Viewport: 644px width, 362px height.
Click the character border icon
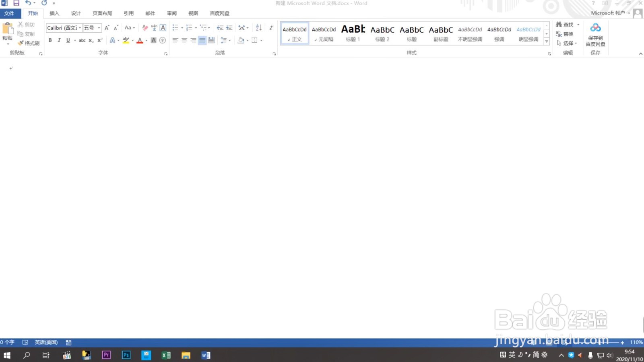163,28
